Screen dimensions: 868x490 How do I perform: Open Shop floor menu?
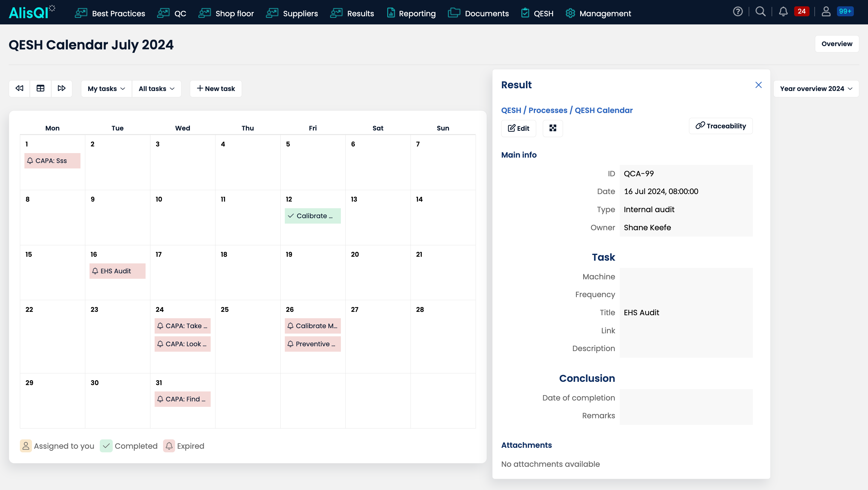click(x=226, y=14)
